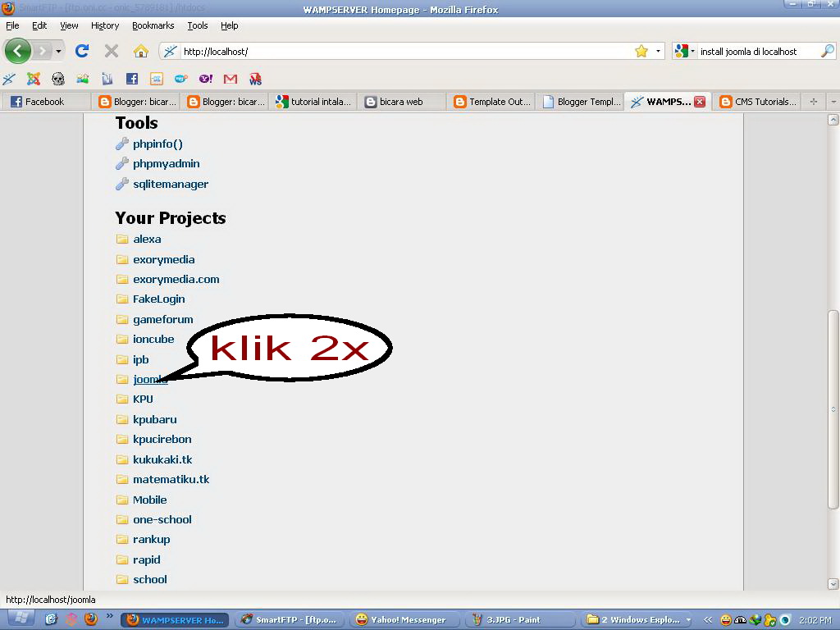Expand the address bar URL history dropdown
The width and height of the screenshot is (840, 630).
click(658, 52)
